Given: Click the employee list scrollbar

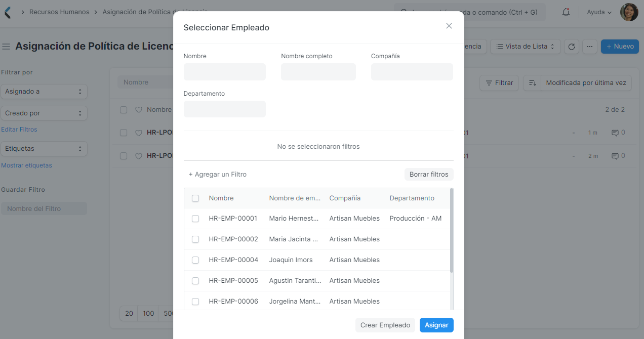Looking at the screenshot, I should coord(452,231).
